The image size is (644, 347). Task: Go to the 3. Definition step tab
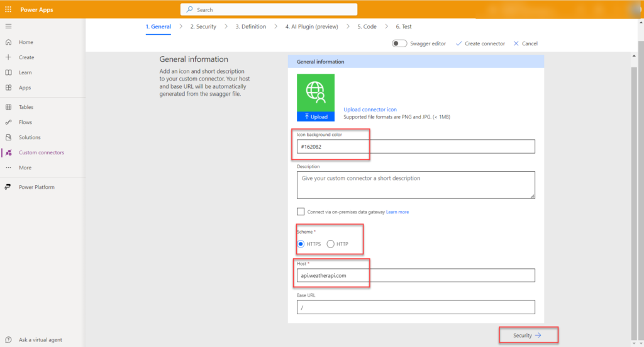(x=250, y=26)
